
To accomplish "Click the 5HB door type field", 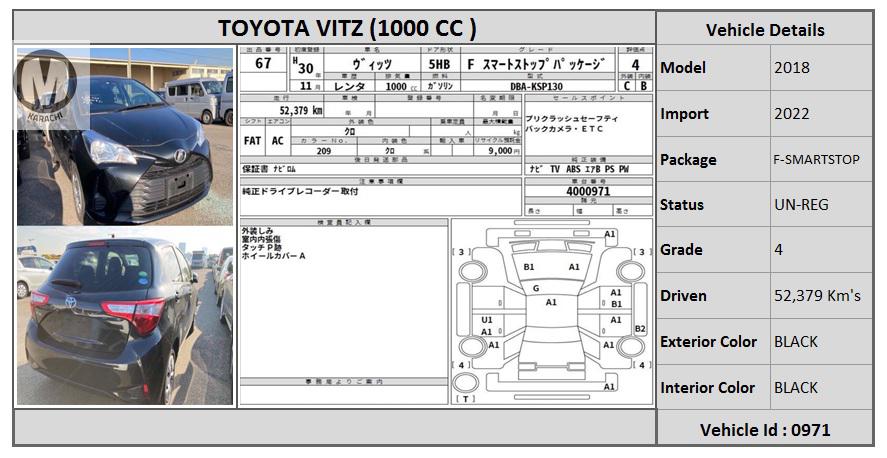I will pos(440,64).
